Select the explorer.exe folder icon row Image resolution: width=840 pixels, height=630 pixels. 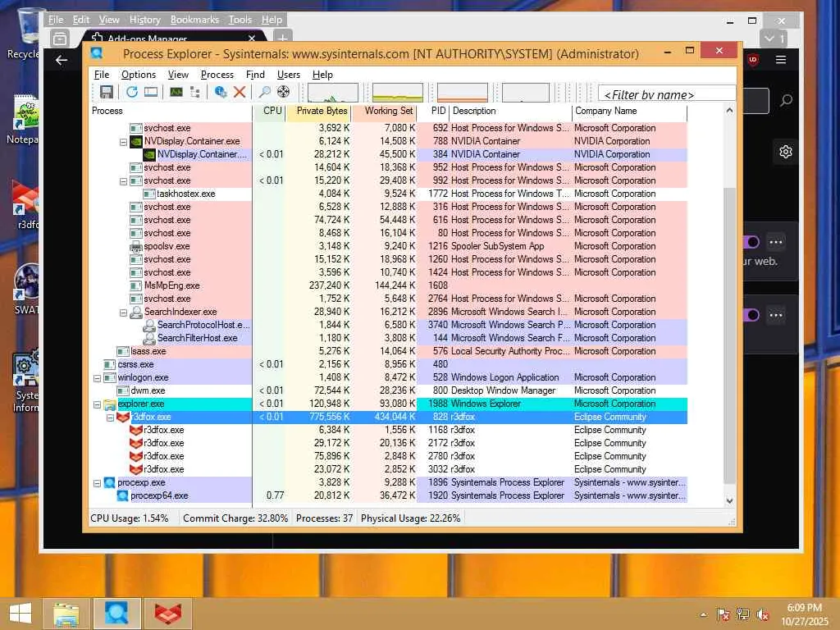(x=110, y=404)
